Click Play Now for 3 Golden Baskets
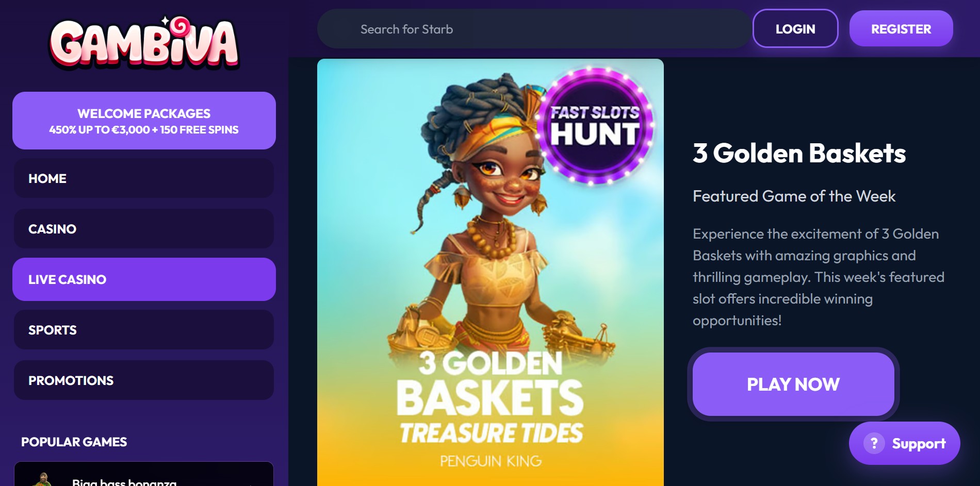Screen dimensions: 980x486 (x=793, y=384)
